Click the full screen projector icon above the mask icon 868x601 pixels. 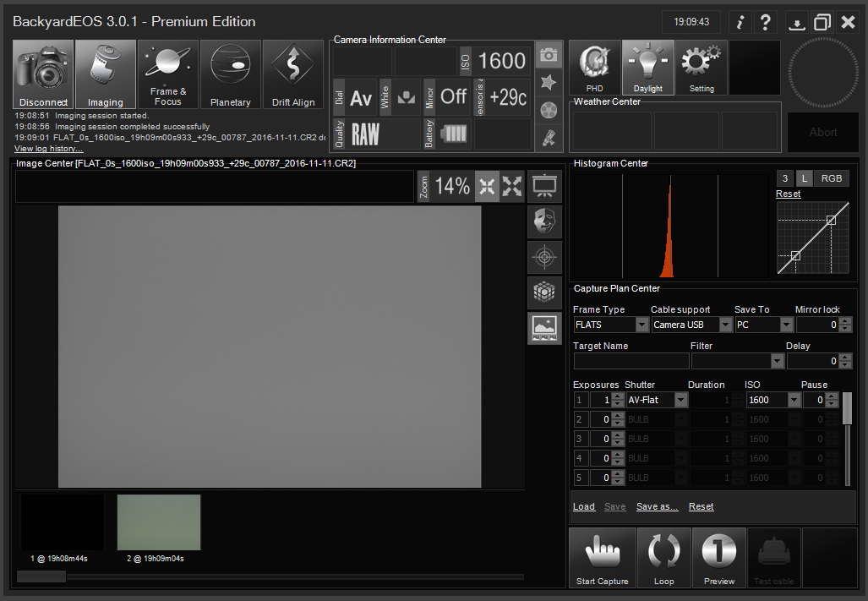pyautogui.click(x=544, y=186)
